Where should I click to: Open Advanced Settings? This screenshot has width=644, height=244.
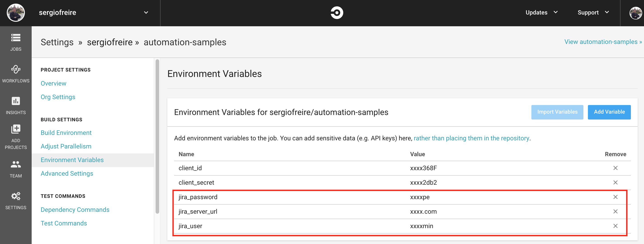67,173
